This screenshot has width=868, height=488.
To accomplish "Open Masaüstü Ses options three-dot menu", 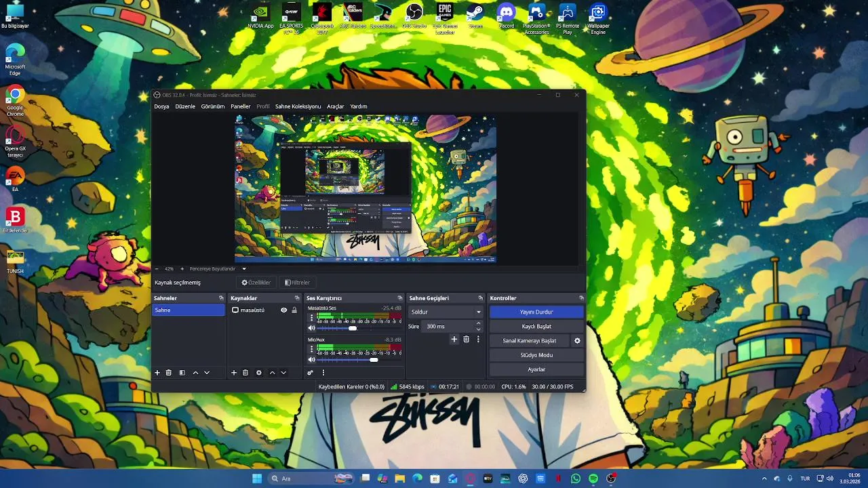I will coord(312,317).
